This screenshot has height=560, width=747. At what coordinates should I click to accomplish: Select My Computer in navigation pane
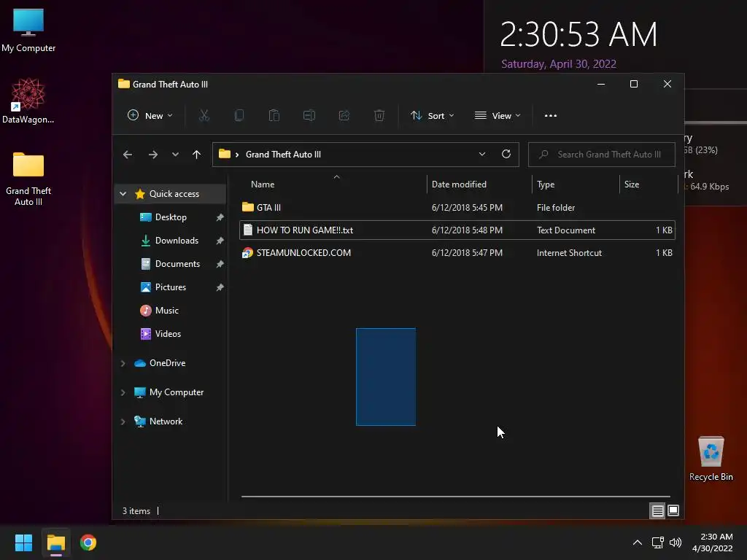177,392
